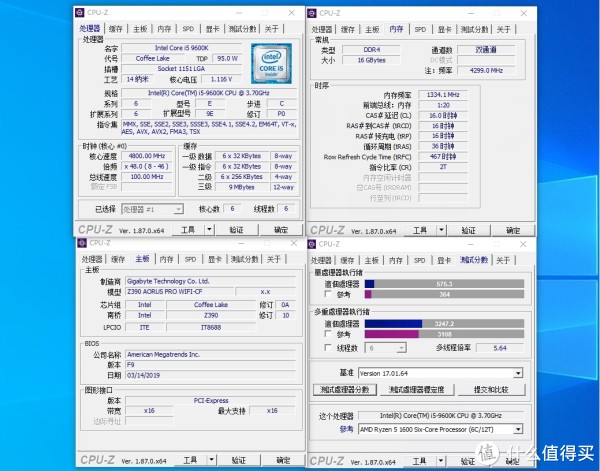Click single-thread score bar showing 575.3

click(x=444, y=284)
